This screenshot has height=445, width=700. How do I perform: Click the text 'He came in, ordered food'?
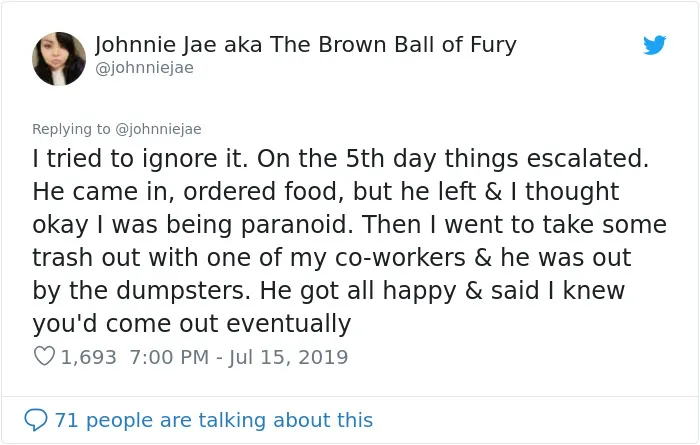188,191
